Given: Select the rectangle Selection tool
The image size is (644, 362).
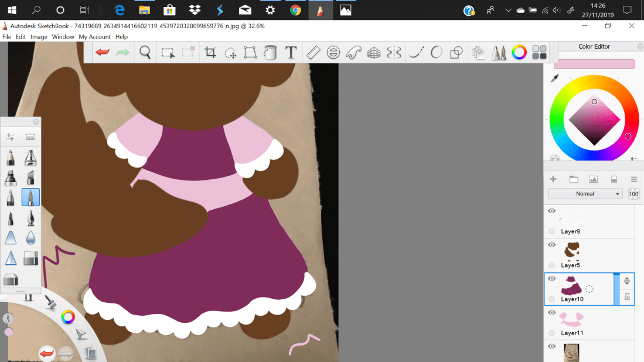Looking at the screenshot, I should pyautogui.click(x=168, y=53).
